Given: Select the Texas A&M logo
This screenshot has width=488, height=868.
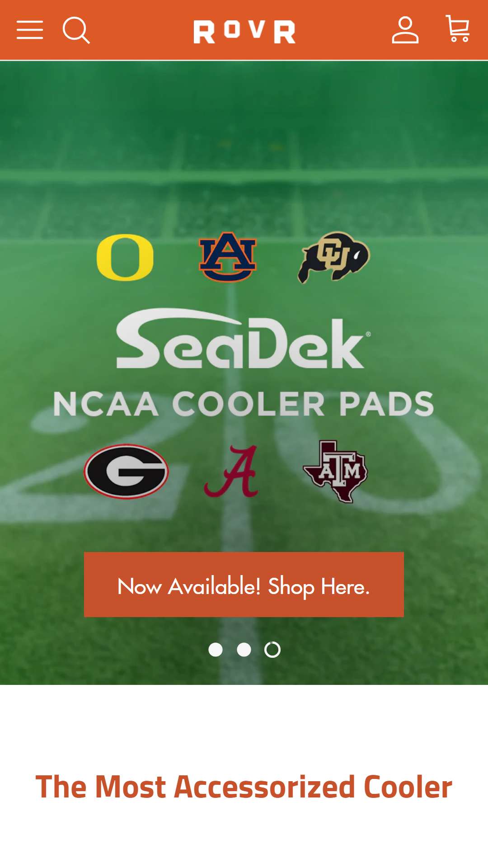Looking at the screenshot, I should [336, 472].
